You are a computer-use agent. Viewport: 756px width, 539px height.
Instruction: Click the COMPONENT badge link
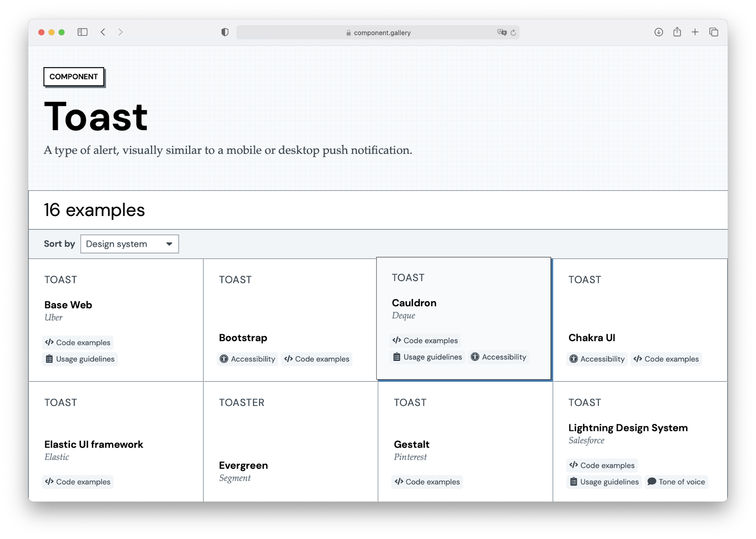click(74, 77)
